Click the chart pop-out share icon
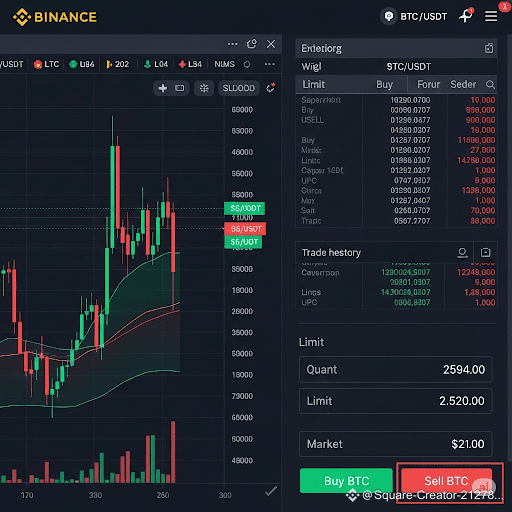Screen dimensions: 512x512 (x=252, y=44)
